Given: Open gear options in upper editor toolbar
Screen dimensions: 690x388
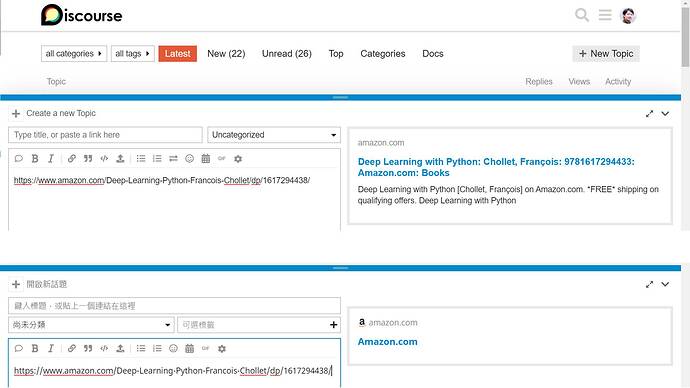Looking at the screenshot, I should click(x=238, y=158).
